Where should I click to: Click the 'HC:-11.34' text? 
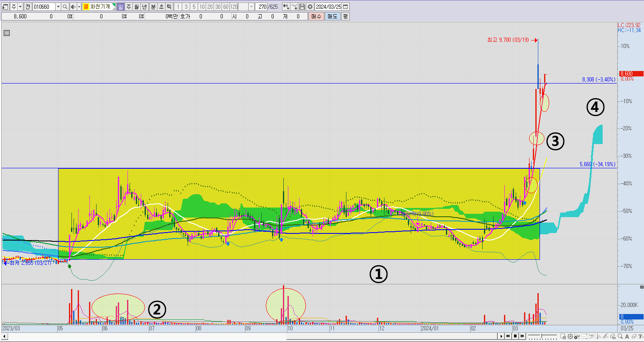click(x=629, y=30)
